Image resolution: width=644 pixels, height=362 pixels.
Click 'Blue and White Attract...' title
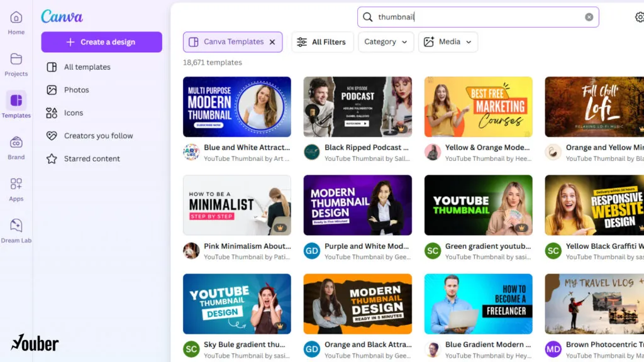(x=247, y=147)
